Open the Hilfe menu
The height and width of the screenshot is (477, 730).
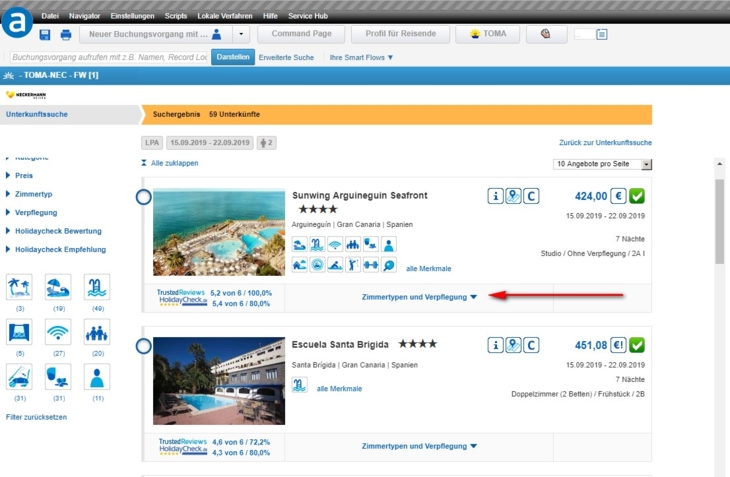coord(270,16)
